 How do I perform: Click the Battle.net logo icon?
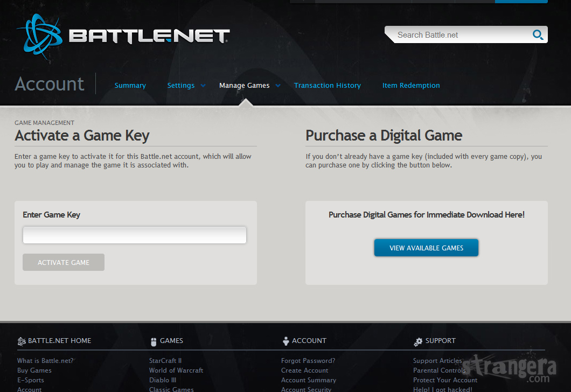click(x=40, y=34)
